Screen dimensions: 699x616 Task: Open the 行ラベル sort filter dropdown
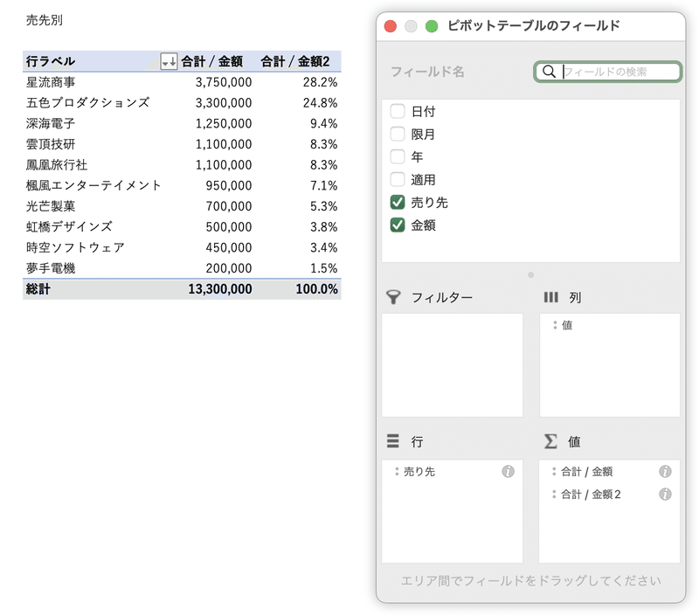(x=169, y=61)
